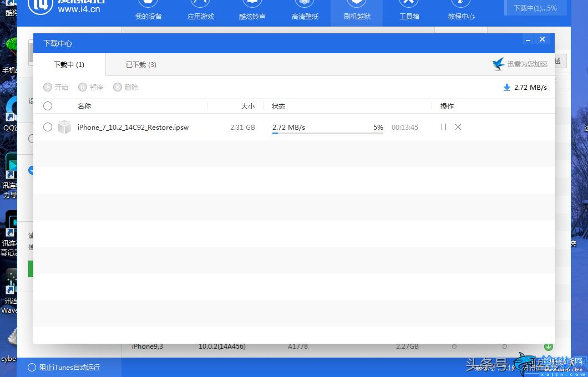Minimize the 下载中心 dialog
Image resolution: width=588 pixels, height=377 pixels.
(x=528, y=40)
